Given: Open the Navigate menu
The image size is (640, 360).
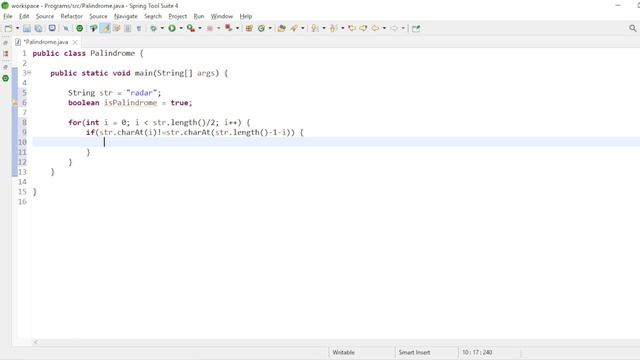Looking at the screenshot, I should point(126,16).
